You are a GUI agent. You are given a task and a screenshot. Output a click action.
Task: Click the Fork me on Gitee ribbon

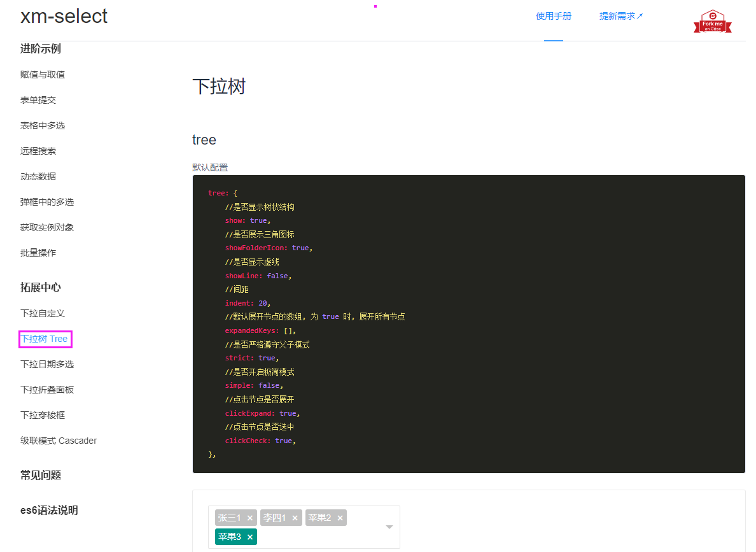coord(711,21)
